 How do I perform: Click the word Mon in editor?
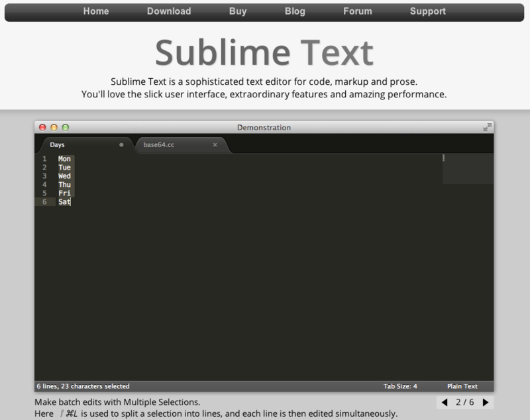coord(64,159)
